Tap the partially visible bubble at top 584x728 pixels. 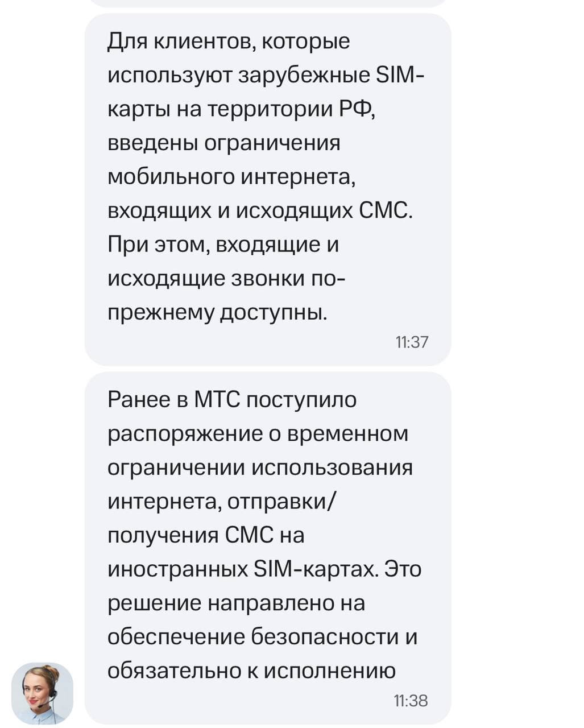pyautogui.click(x=267, y=3)
